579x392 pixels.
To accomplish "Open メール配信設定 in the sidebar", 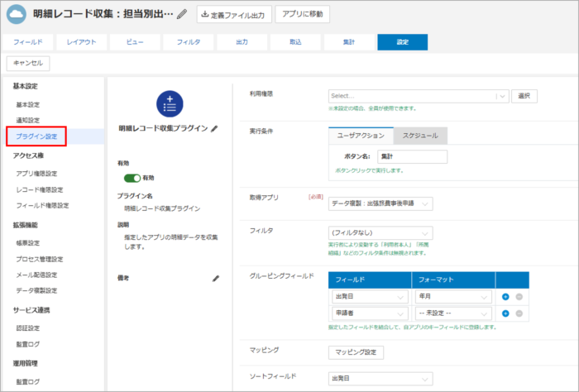I will [x=36, y=275].
